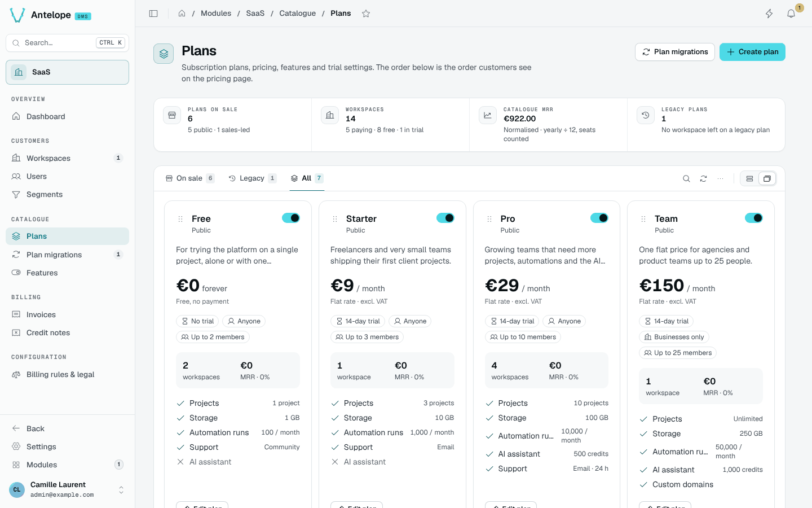Expand the Camille Laurent account menu

pos(68,489)
